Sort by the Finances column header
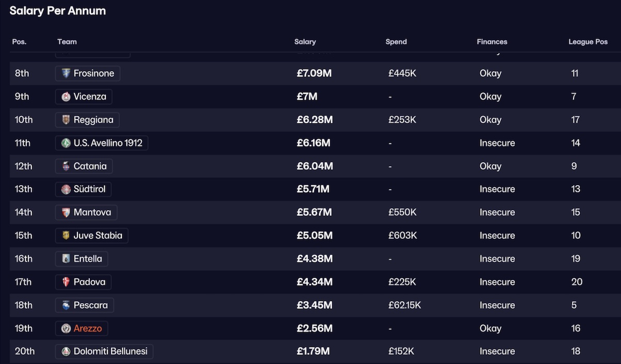 [492, 42]
